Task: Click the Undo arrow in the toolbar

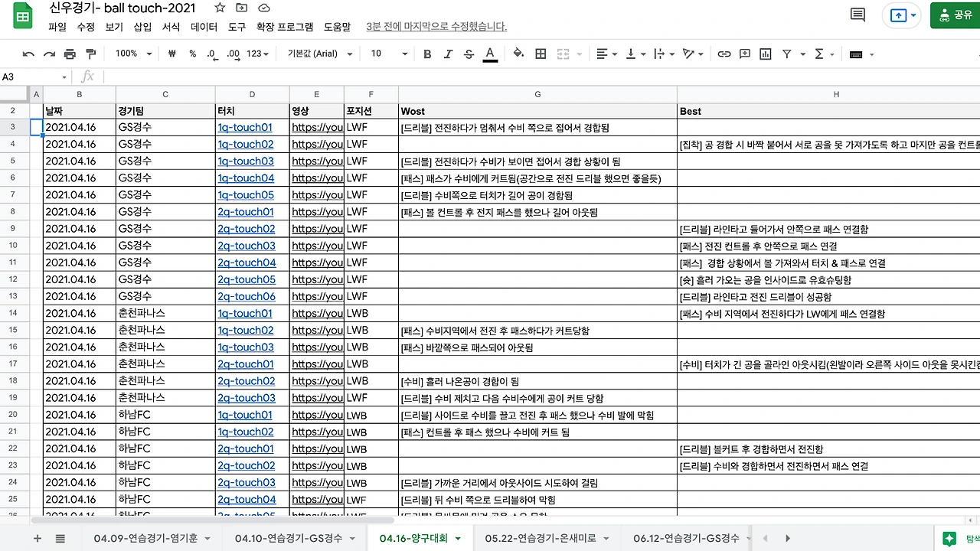Action: (29, 54)
